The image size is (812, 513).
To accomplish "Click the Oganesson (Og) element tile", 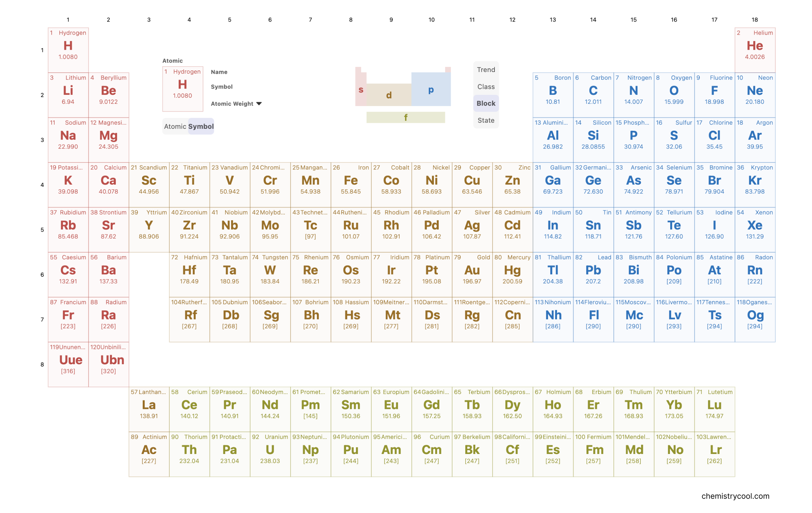I will click(755, 319).
